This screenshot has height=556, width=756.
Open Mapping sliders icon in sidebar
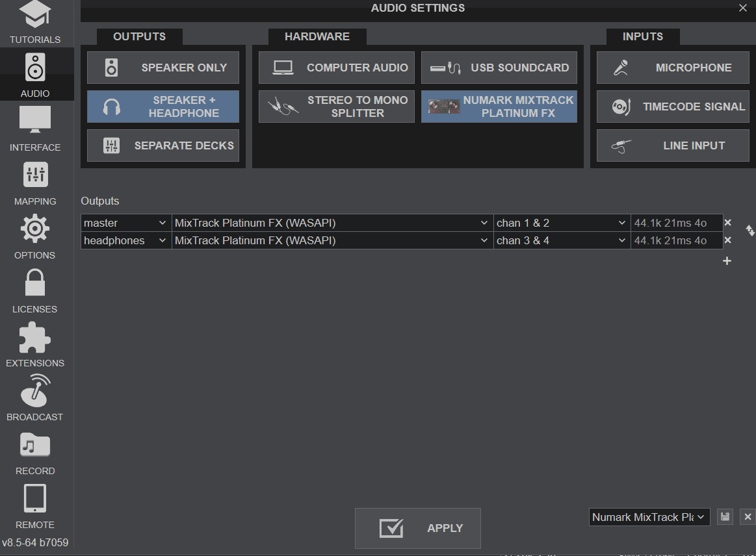(x=35, y=175)
